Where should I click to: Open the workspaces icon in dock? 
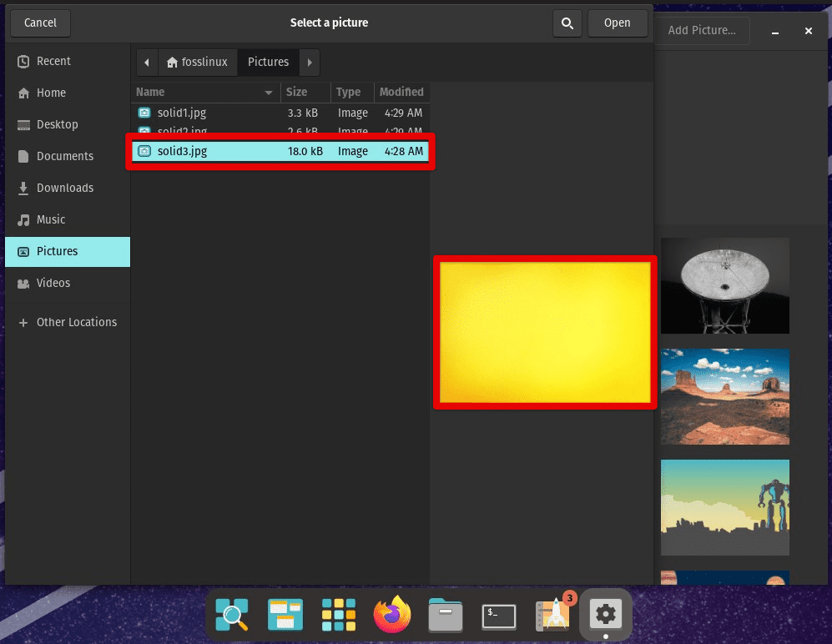pyautogui.click(x=285, y=616)
